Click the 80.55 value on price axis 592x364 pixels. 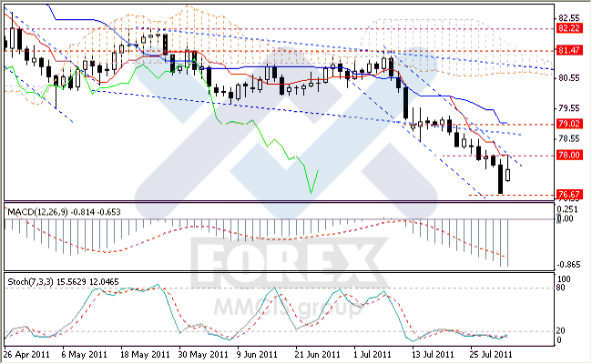[x=568, y=77]
